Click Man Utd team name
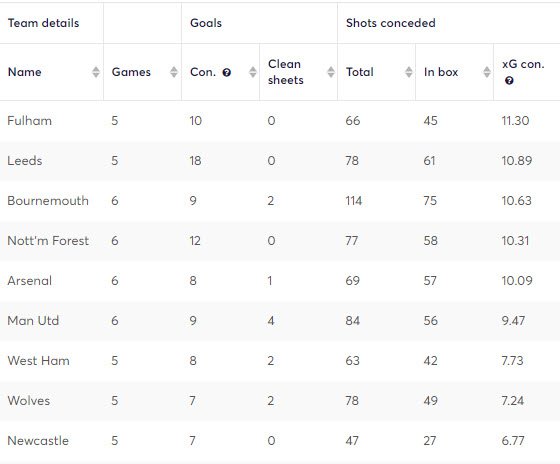This screenshot has width=560, height=464. point(33,321)
